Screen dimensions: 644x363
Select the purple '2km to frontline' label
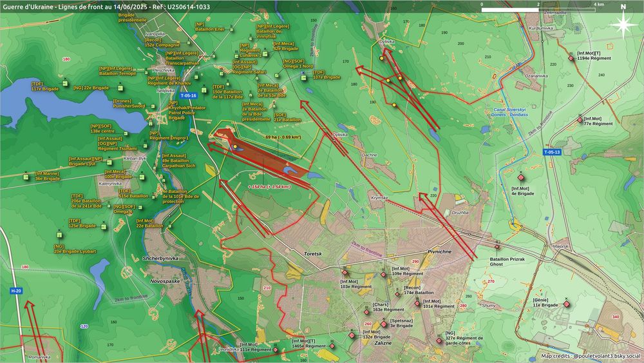[x=367, y=249]
